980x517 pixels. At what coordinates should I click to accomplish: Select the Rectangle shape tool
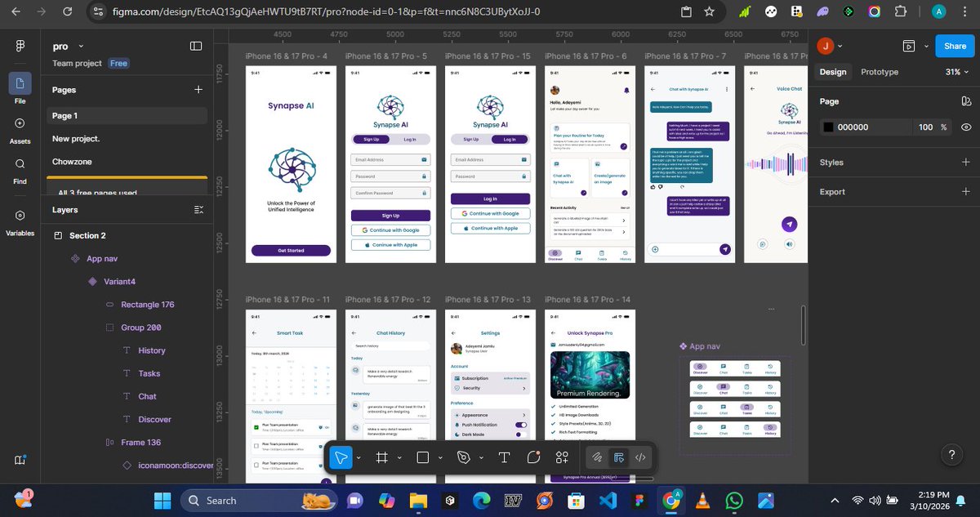pyautogui.click(x=423, y=457)
